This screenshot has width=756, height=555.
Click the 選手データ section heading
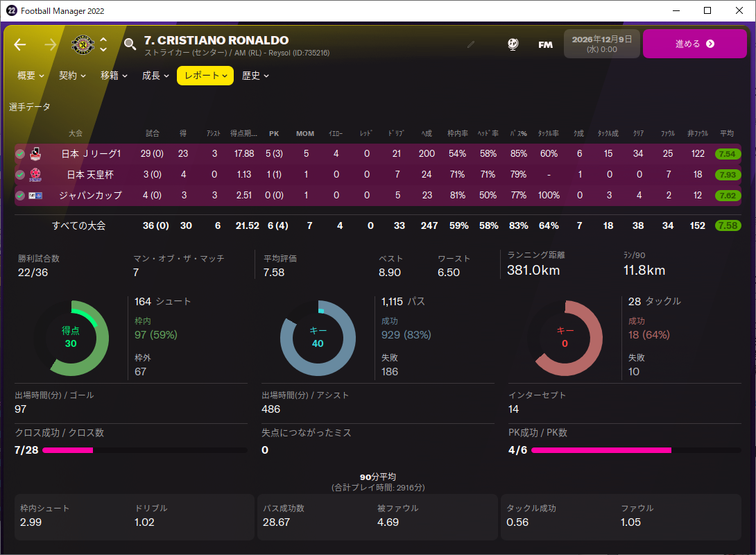[x=29, y=107]
